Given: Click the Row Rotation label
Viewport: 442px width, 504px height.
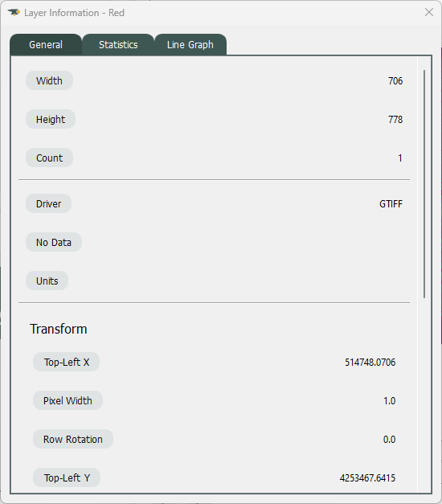Looking at the screenshot, I should pyautogui.click(x=73, y=440).
